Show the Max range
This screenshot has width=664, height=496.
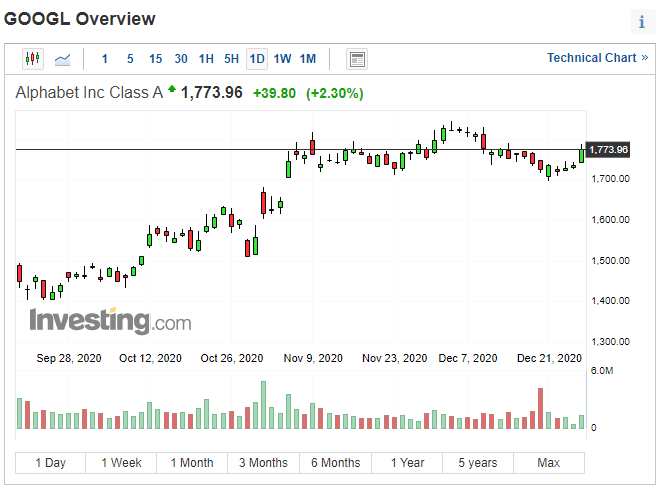(x=549, y=463)
